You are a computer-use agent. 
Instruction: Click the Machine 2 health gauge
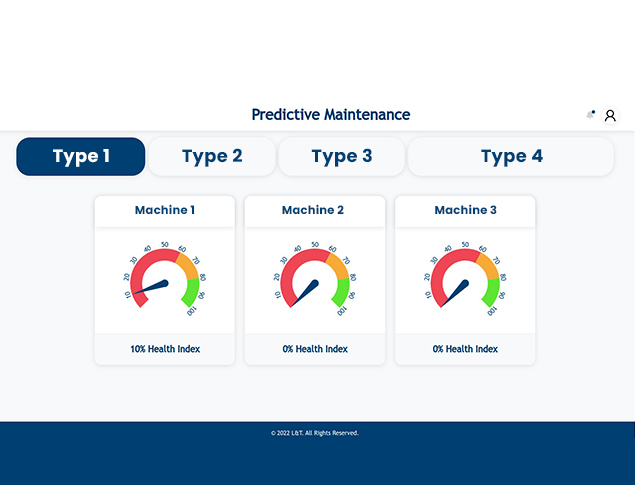[314, 279]
